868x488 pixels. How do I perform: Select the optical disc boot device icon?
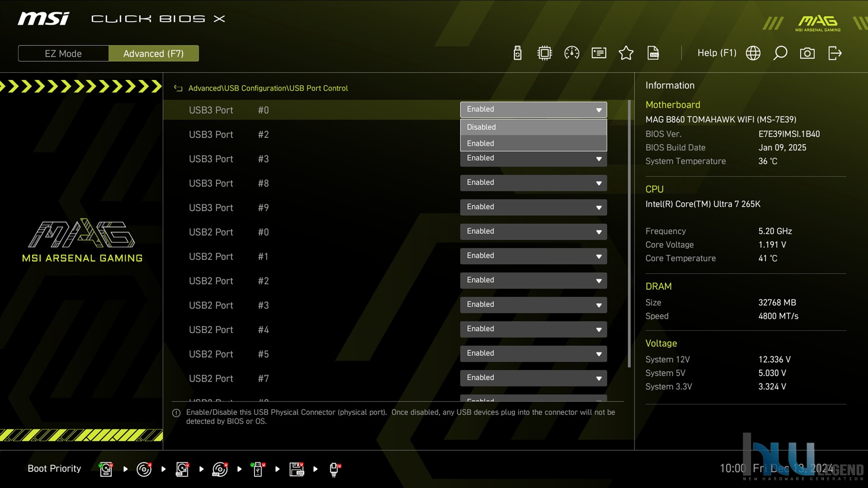click(144, 469)
